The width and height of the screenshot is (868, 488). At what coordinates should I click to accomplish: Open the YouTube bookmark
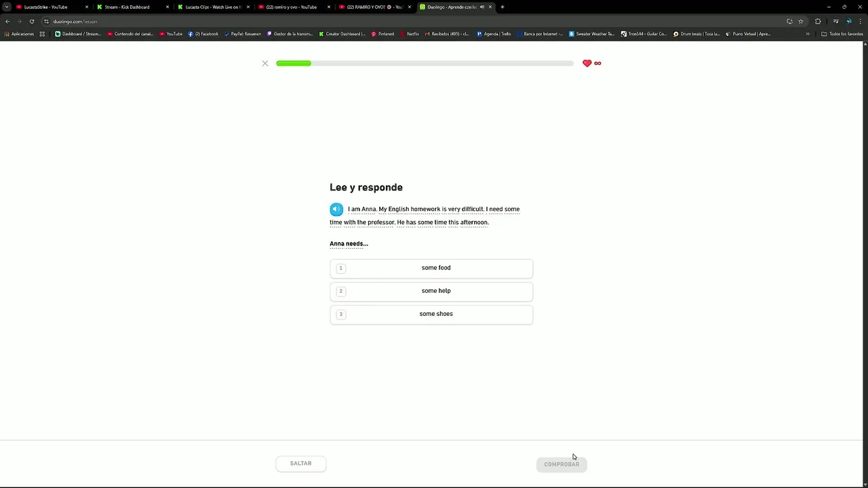tap(171, 34)
